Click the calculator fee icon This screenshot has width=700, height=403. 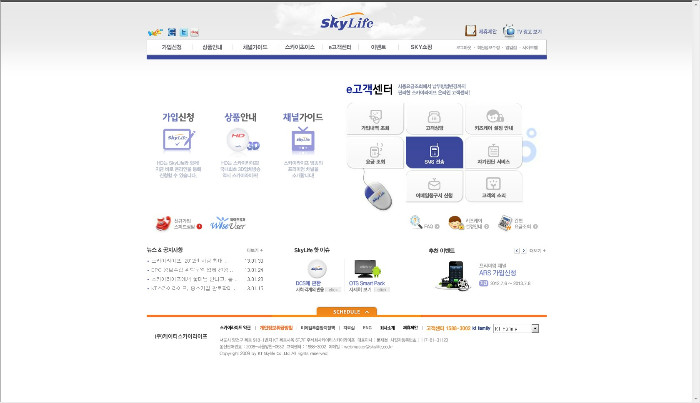(505, 223)
